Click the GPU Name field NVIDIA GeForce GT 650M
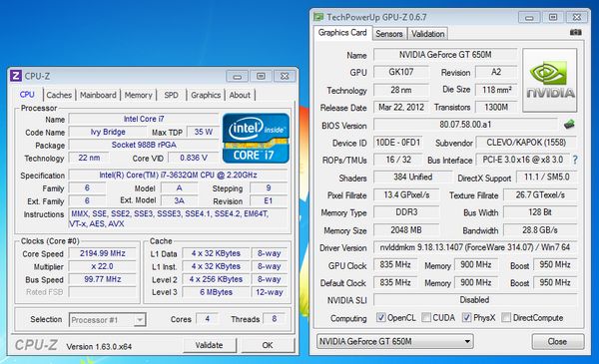The image size is (599, 364). pos(445,55)
